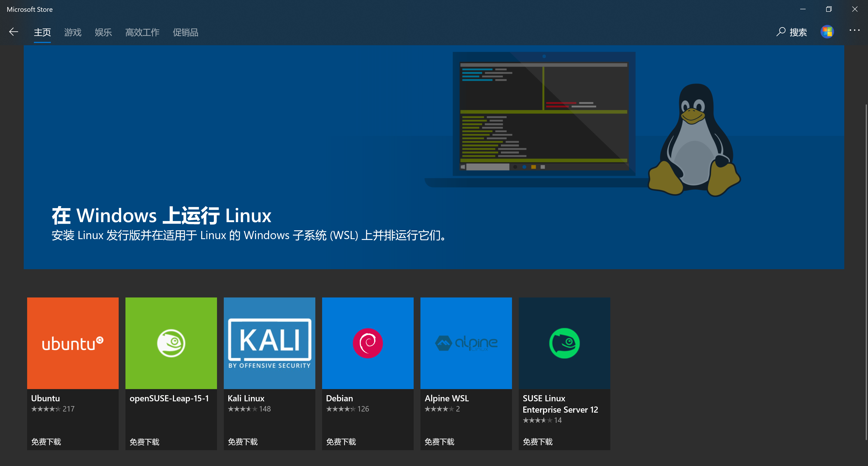The width and height of the screenshot is (868, 466).
Task: Click the SUSE Enterprise star rating 14
Action: [x=542, y=420]
